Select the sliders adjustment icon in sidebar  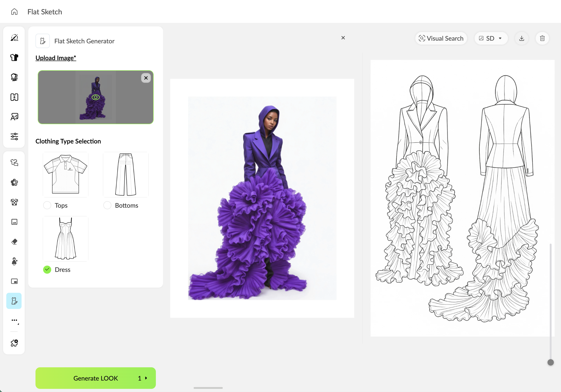point(14,136)
